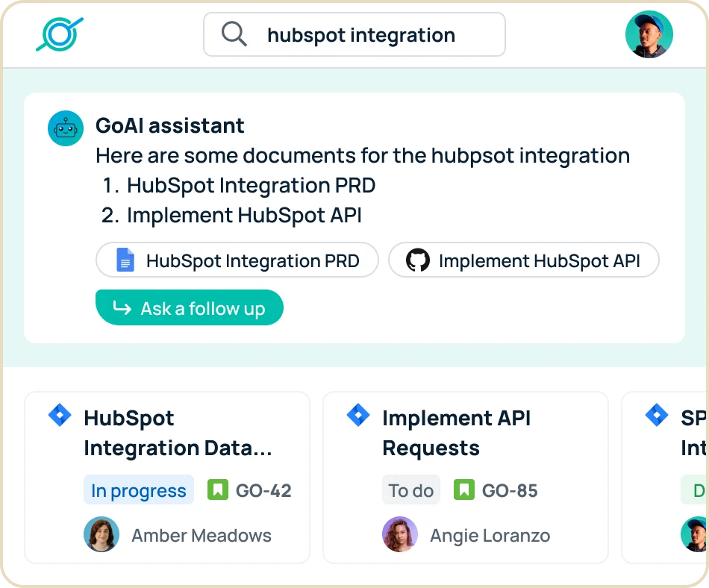Click Ask a follow up
The height and width of the screenshot is (588, 709).
189,307
